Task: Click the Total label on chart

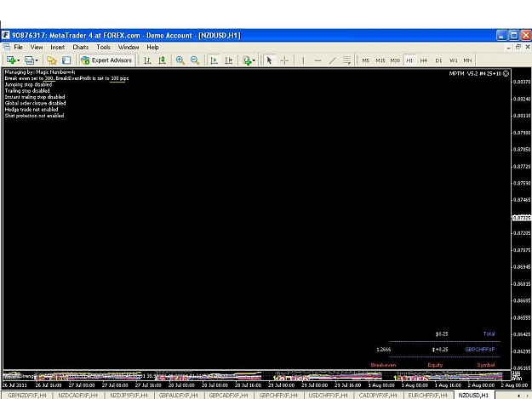Action: point(489,333)
